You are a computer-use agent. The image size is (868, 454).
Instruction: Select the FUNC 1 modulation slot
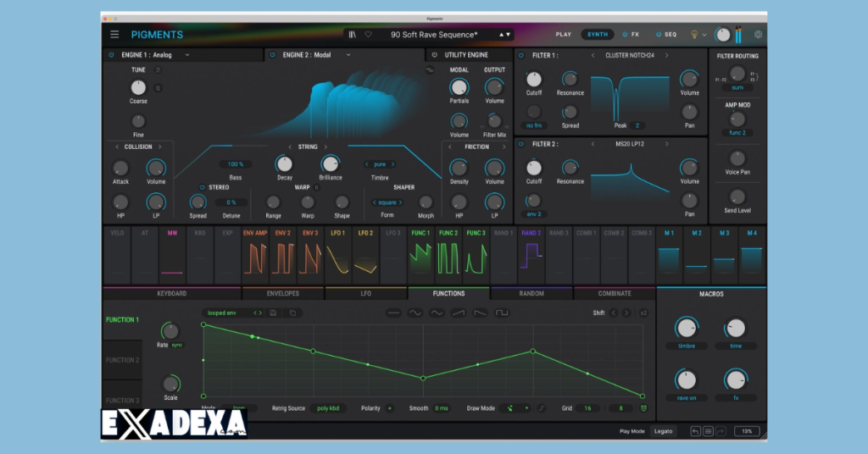coord(420,255)
